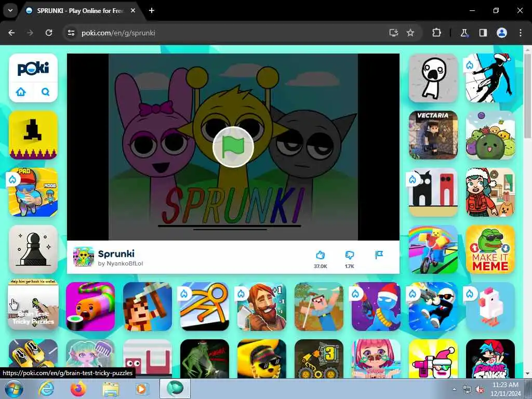Open the Crossy Road chicken game tile

point(490,307)
